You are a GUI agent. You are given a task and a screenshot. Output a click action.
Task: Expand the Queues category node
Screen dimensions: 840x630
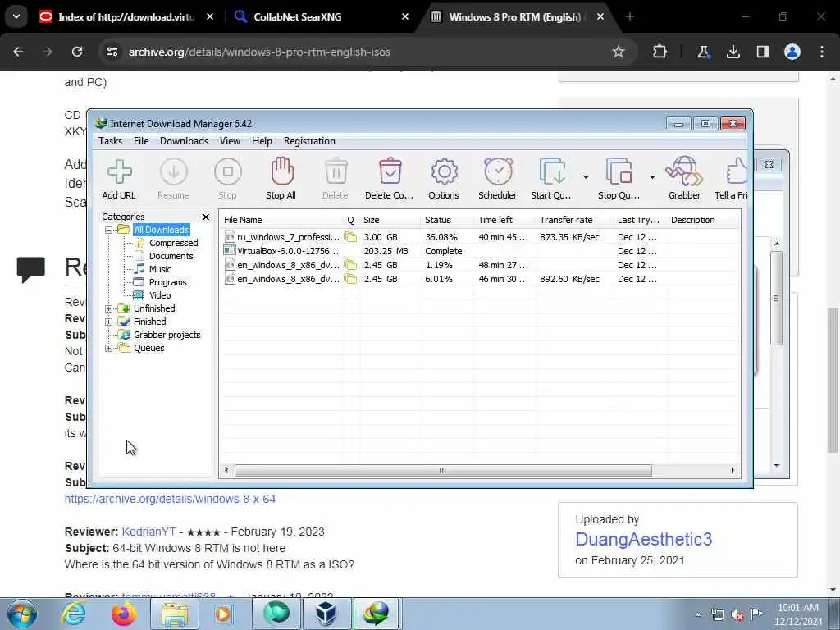(109, 348)
